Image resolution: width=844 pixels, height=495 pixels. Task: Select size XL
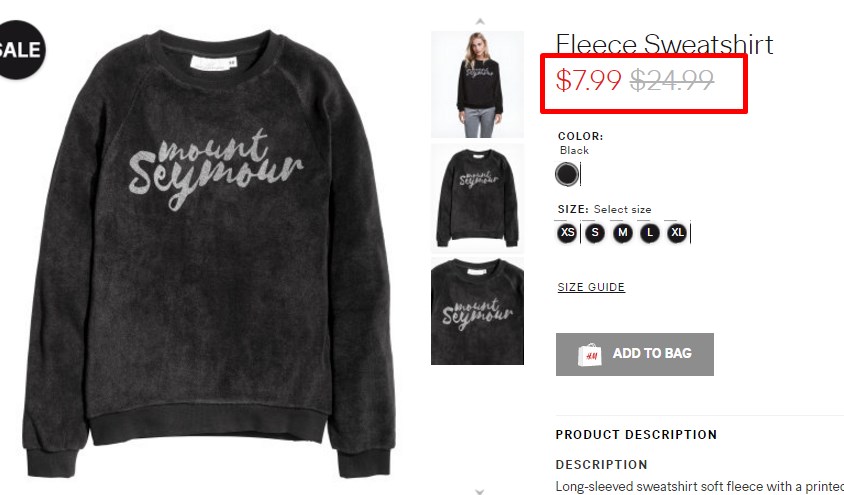tap(678, 233)
